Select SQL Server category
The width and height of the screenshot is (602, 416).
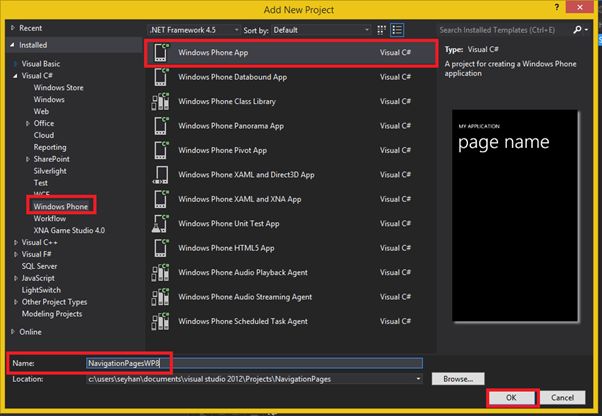pos(39,266)
